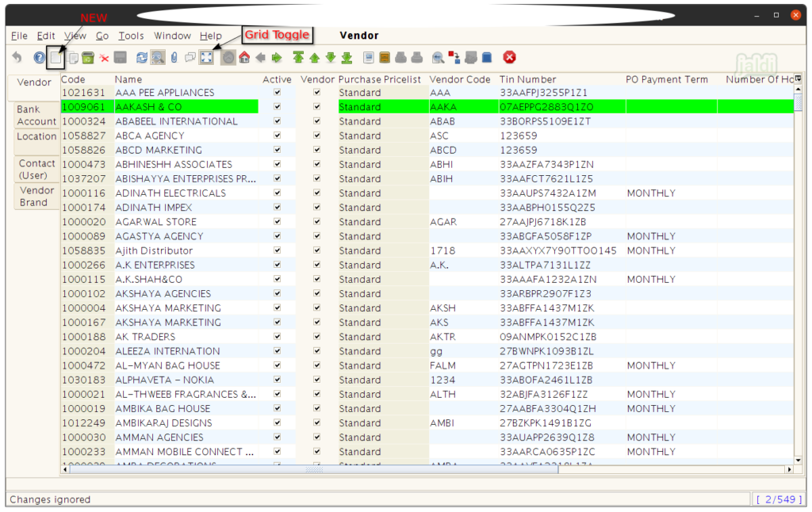This screenshot has height=512, width=812.
Task: Open Help via blue question mark icon
Action: (x=39, y=58)
